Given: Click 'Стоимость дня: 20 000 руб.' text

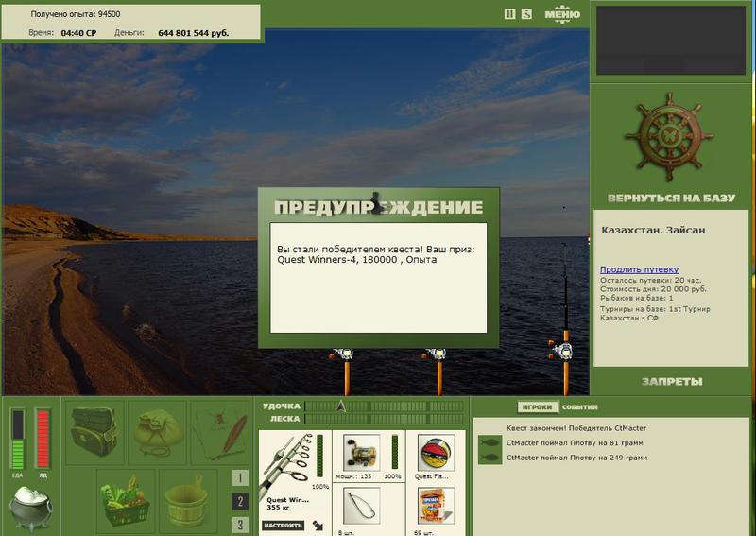Looking at the screenshot, I should pyautogui.click(x=653, y=289).
